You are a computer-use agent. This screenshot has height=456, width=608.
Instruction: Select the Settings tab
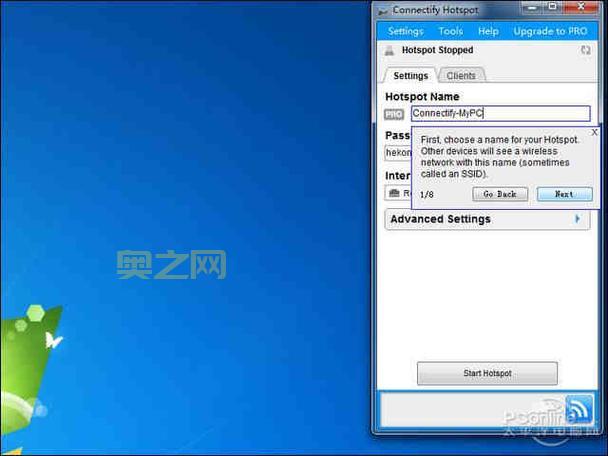[x=410, y=76]
